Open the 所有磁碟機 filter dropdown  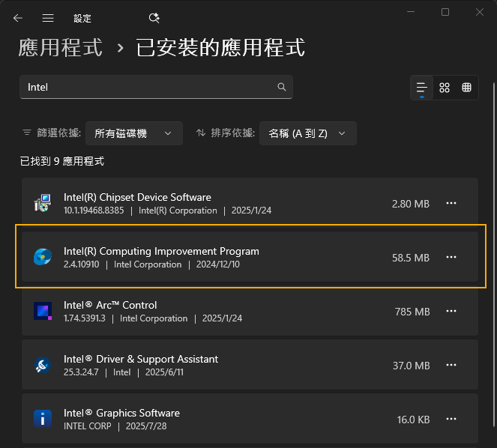pyautogui.click(x=133, y=133)
